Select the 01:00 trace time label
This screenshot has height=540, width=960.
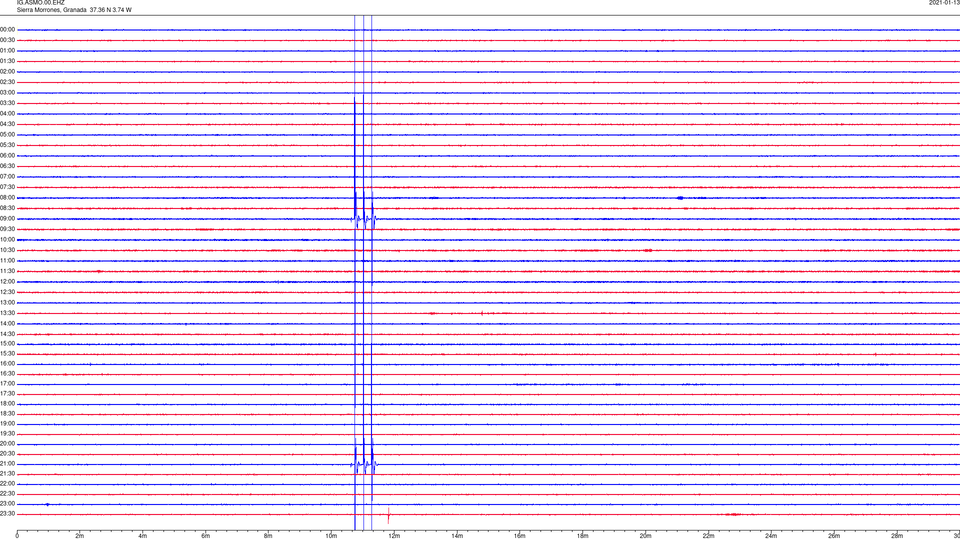(x=7, y=51)
